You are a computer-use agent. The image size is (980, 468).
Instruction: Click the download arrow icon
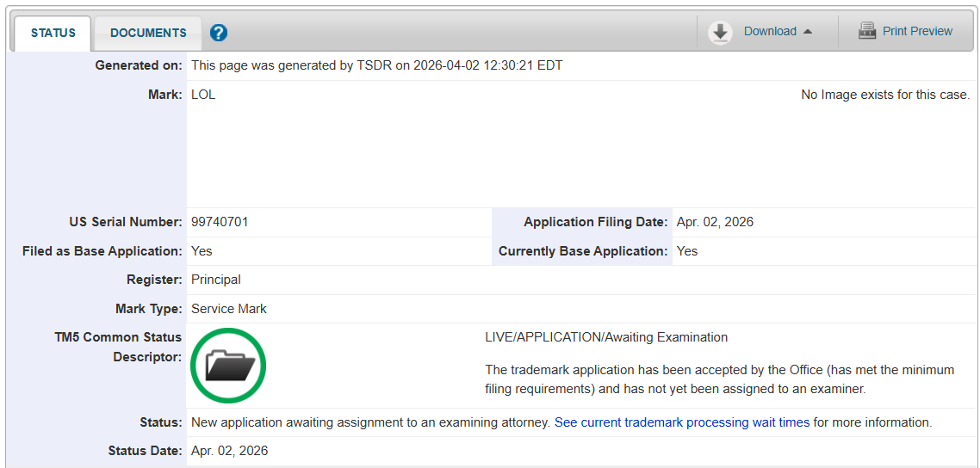(721, 33)
